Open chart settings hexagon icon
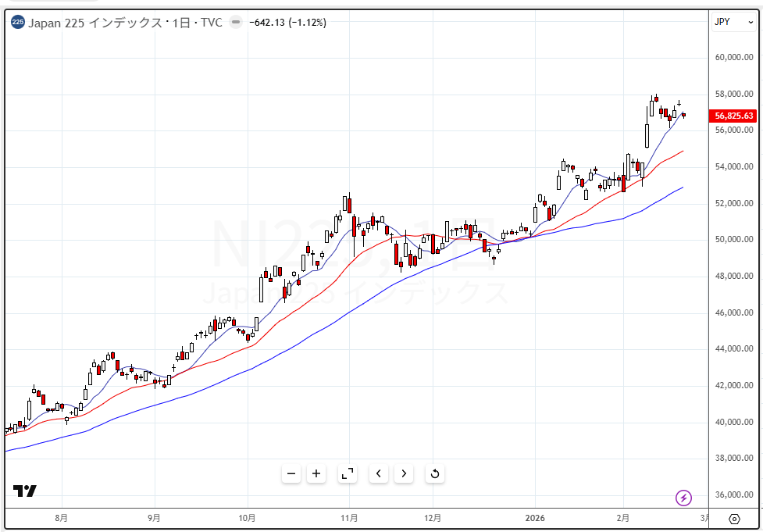This screenshot has height=532, width=763. (734, 519)
